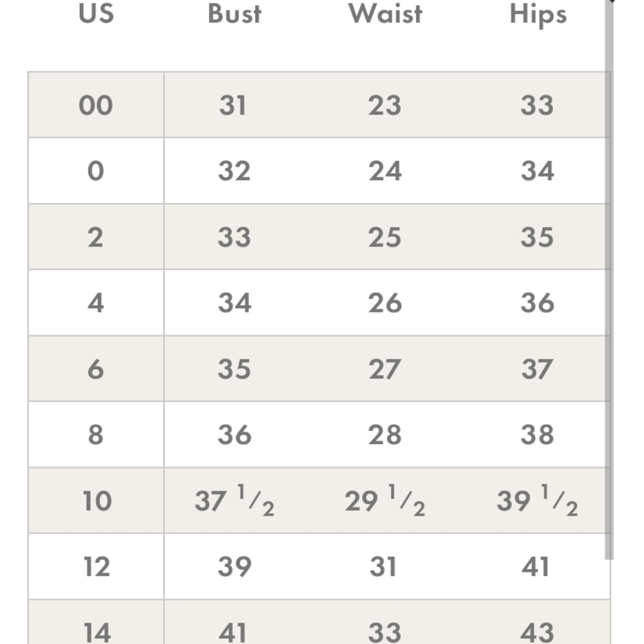Click bust value 37 1/2
Viewport: 644px width, 644px height.
point(234,500)
